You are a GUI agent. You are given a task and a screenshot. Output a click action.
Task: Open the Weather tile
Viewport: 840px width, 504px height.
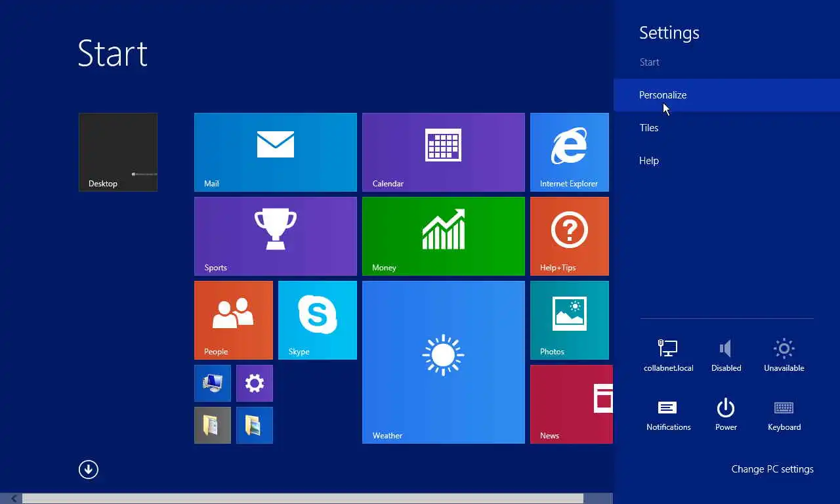[444, 362]
